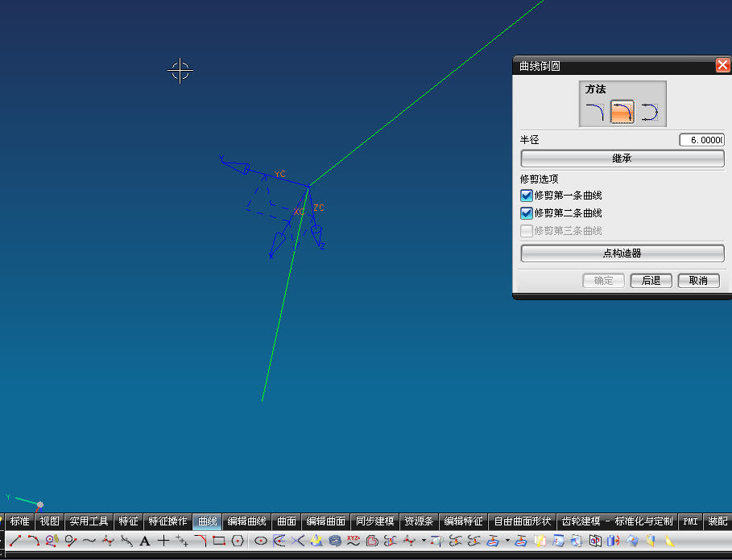
Task: Select the Basic Curves circle-line icon
Action: (x=71, y=541)
